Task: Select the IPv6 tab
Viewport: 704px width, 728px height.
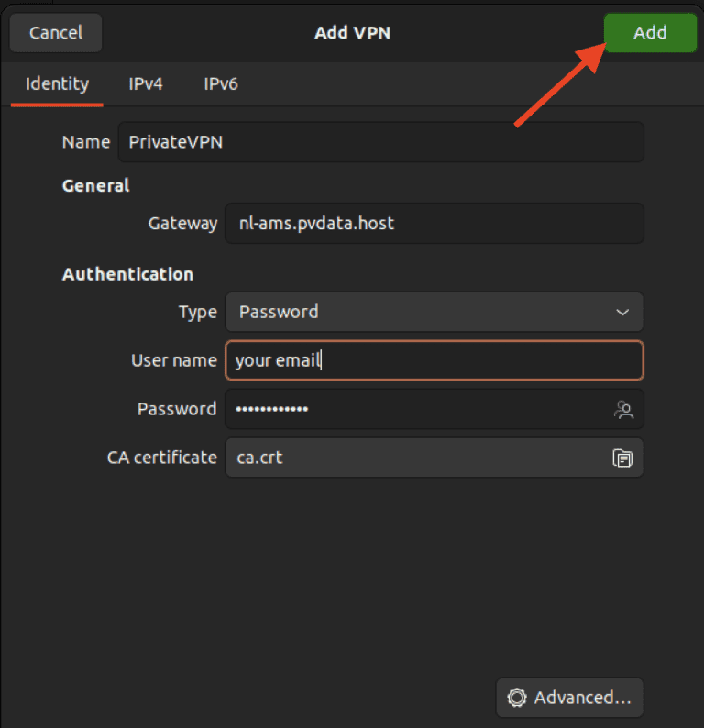Action: point(221,84)
